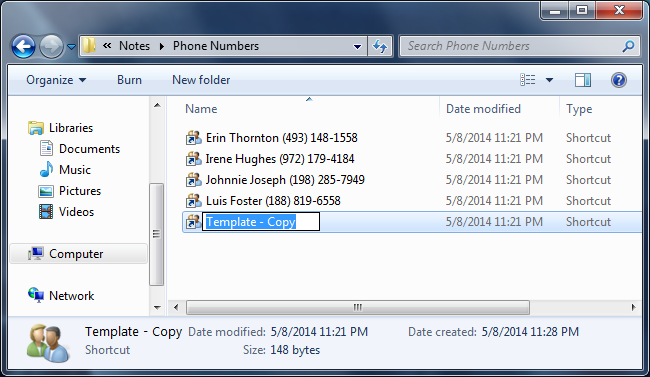Image resolution: width=650 pixels, height=377 pixels.
Task: Open the Videos library
Action: [x=76, y=212]
